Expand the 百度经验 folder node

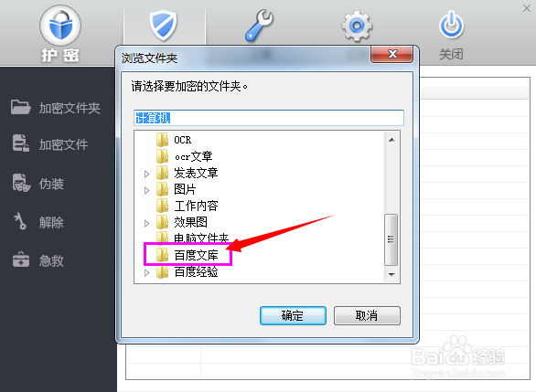tap(146, 273)
